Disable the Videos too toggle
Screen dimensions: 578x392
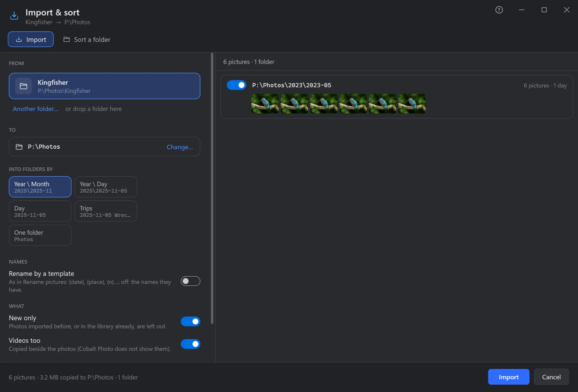[190, 344]
